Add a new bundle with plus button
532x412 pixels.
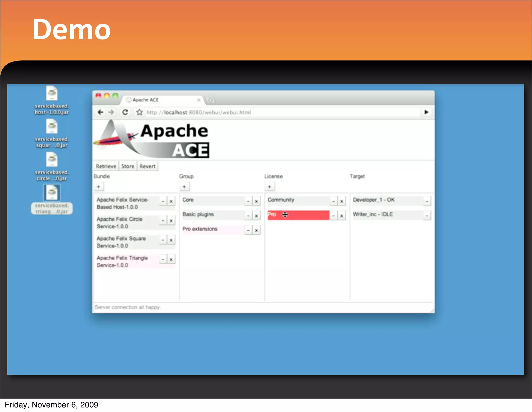98,187
